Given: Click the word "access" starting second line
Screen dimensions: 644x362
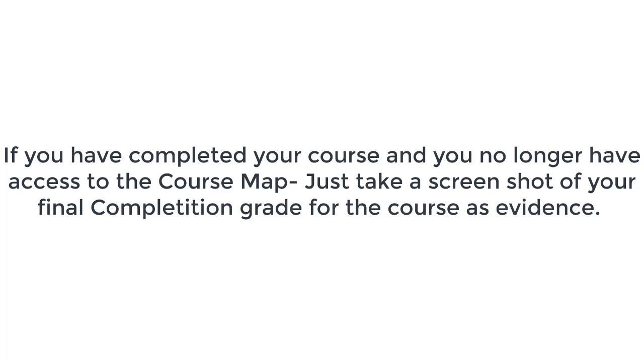Looking at the screenshot, I should click(44, 182).
